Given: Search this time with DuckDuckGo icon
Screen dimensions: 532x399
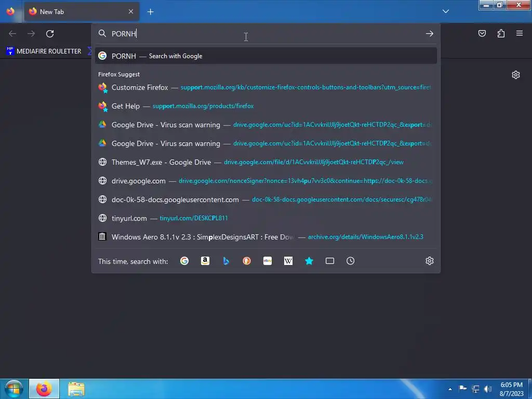Looking at the screenshot, I should (247, 261).
